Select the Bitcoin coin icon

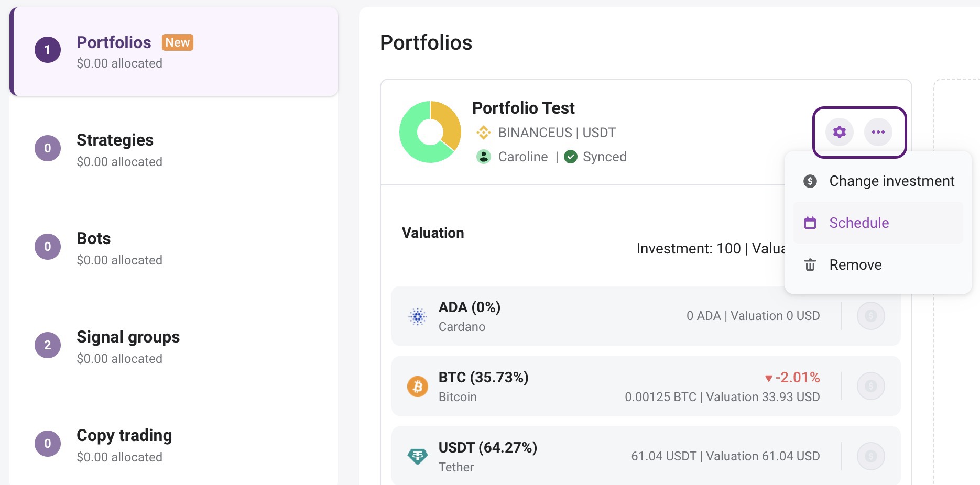point(417,386)
